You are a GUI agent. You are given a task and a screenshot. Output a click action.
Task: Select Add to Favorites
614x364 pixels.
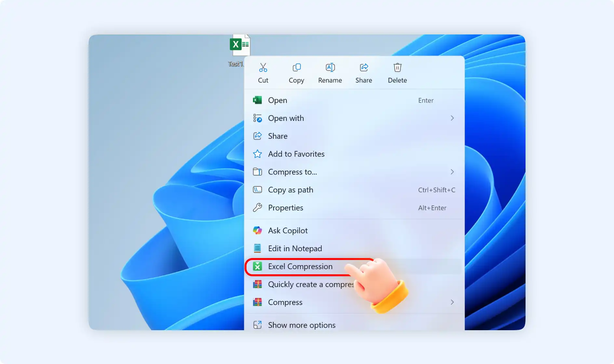pyautogui.click(x=354, y=154)
